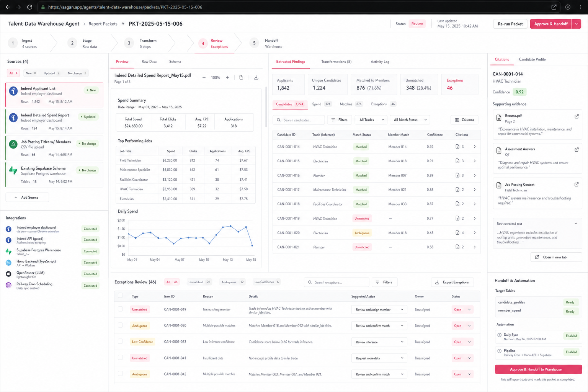The image size is (588, 392).
Task: Check the CAN-0001-042 exception row checkbox
Action: click(x=120, y=374)
